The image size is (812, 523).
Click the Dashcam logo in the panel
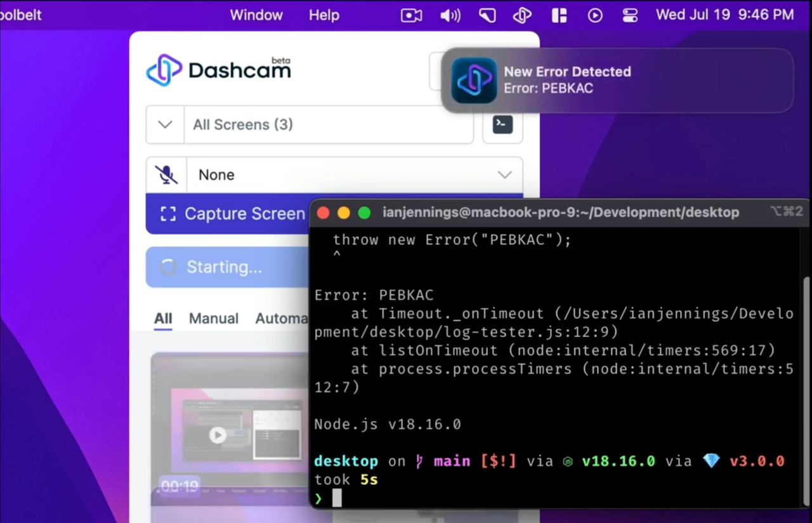point(218,69)
